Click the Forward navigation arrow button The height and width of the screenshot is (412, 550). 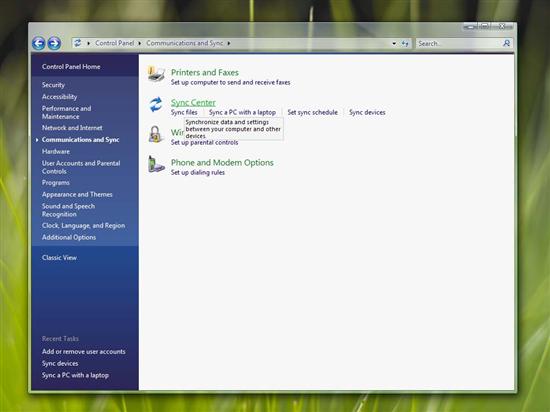pyautogui.click(x=54, y=43)
